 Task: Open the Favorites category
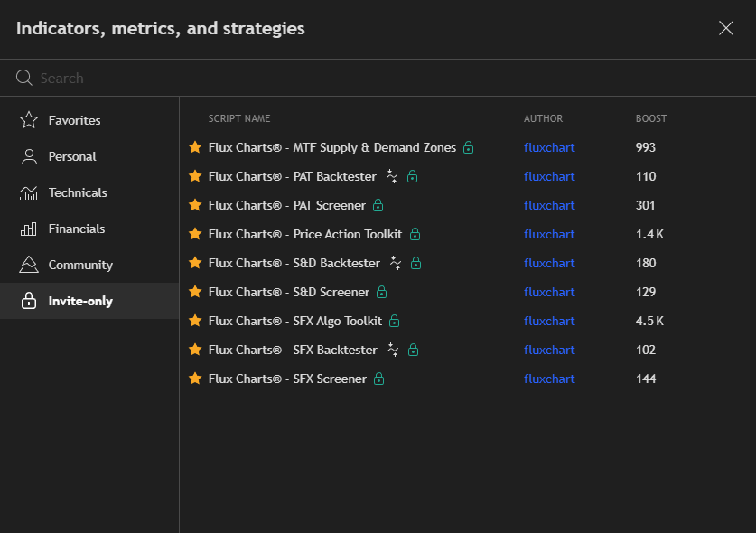(x=89, y=120)
